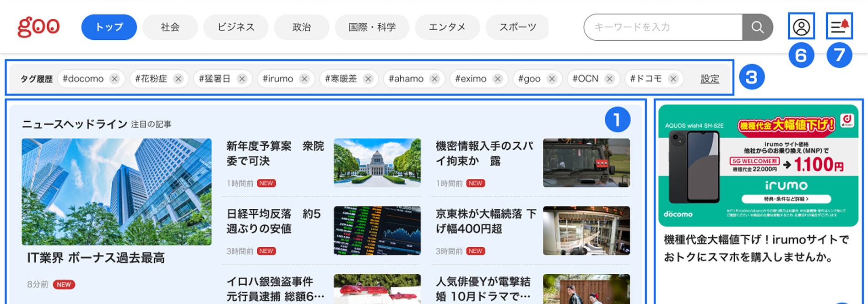This screenshot has height=304, width=868.
Task: Open the 新年度予算案 衆院委で可決 article
Action: [x=275, y=153]
